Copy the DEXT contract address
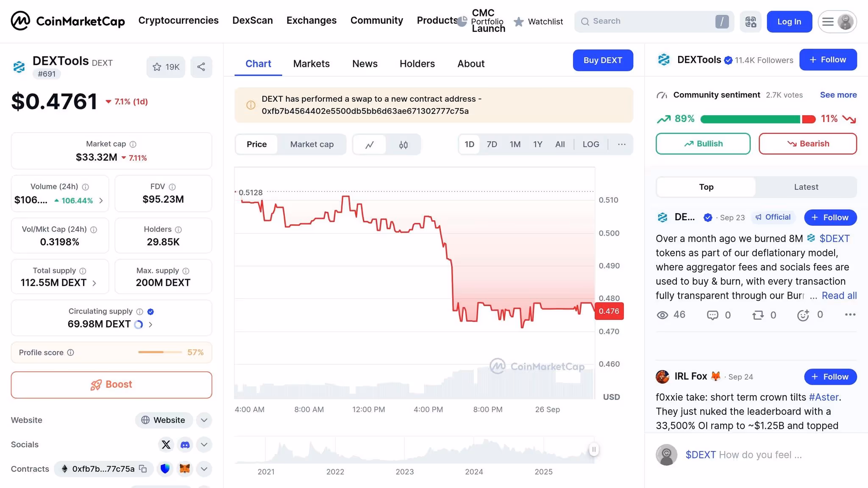The height and width of the screenshot is (488, 868). coord(143,469)
